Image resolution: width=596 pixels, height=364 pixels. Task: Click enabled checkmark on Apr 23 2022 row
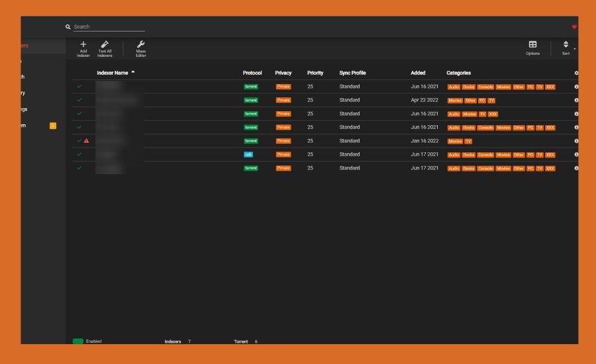pyautogui.click(x=79, y=100)
